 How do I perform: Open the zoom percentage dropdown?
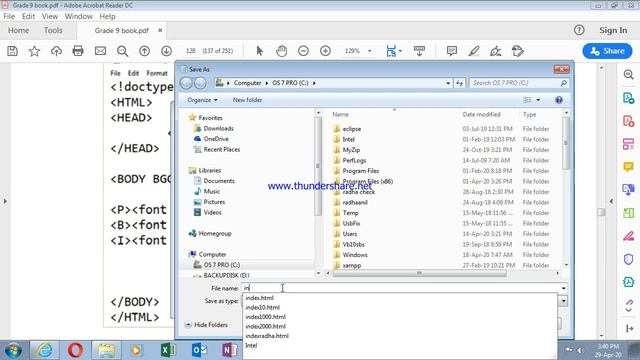pos(370,51)
